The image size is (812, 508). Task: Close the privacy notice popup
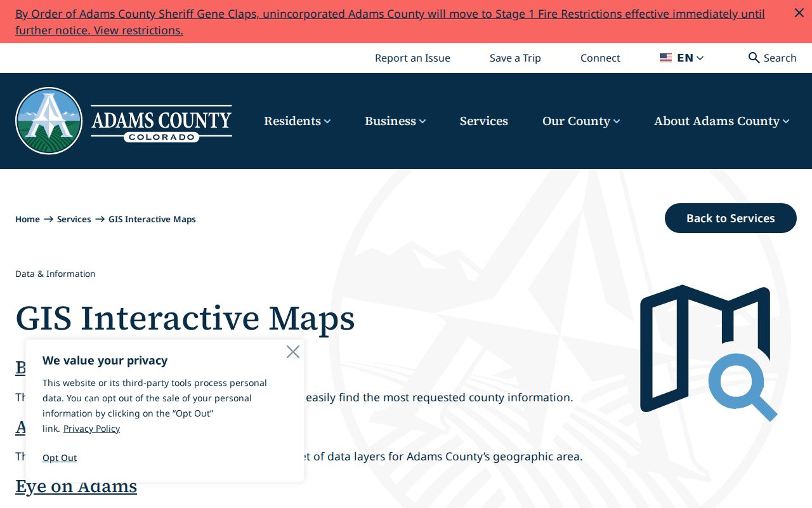pos(292,352)
